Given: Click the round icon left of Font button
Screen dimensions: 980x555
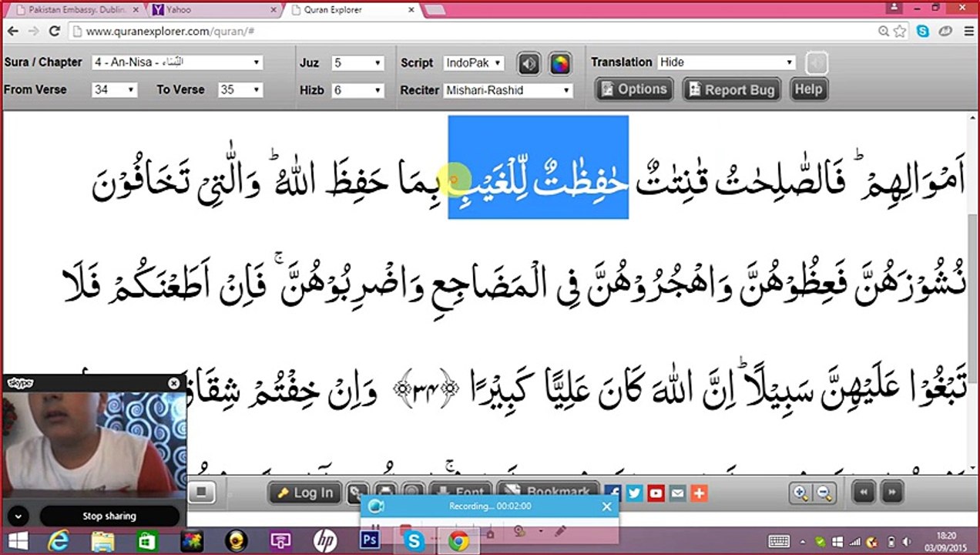Looking at the screenshot, I should point(413,493).
